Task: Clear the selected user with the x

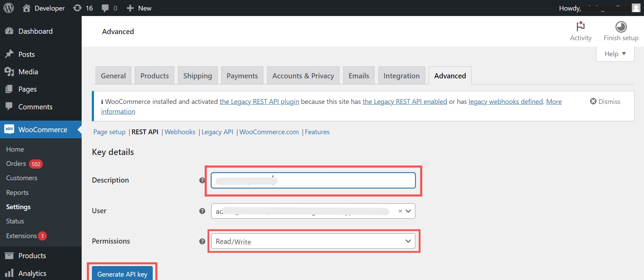Action: click(x=400, y=211)
